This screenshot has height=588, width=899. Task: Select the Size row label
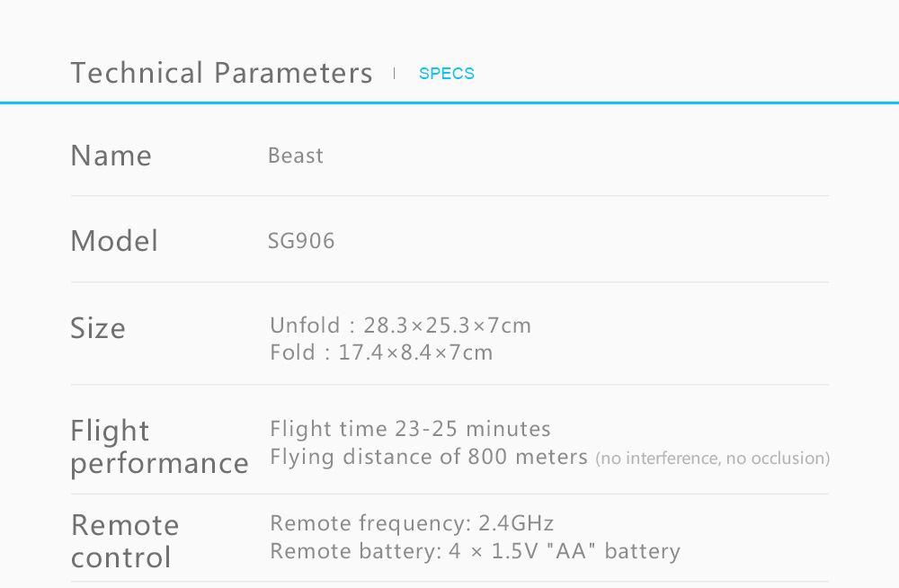click(98, 328)
